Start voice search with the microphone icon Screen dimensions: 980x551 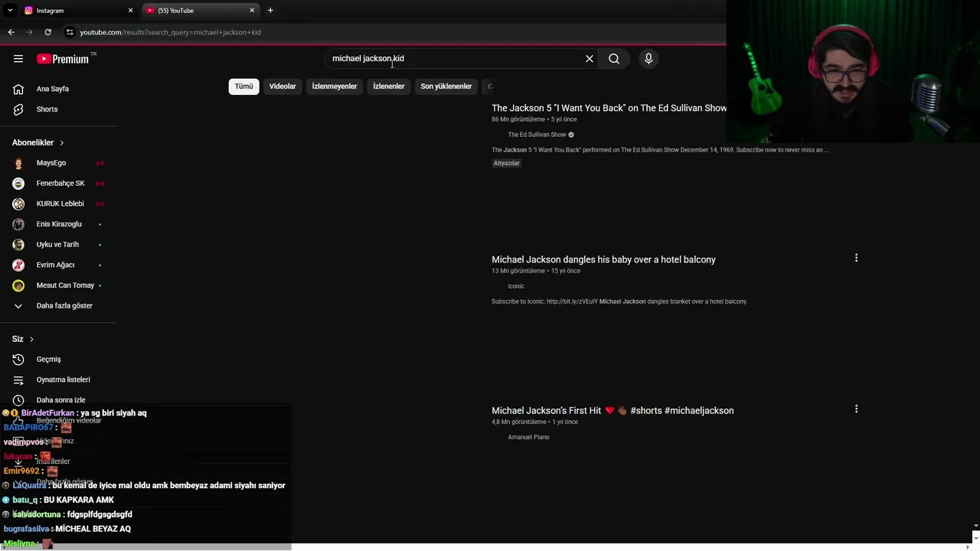(x=648, y=59)
